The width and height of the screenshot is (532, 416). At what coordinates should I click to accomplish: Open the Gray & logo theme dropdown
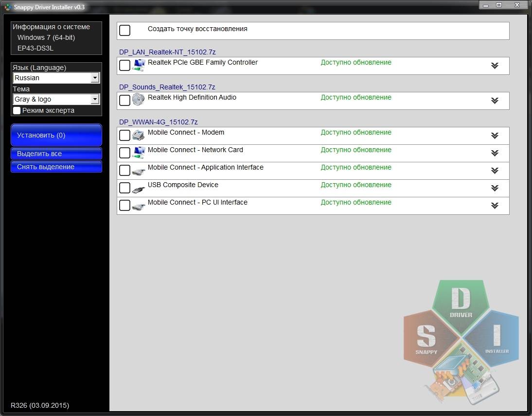tap(56, 99)
